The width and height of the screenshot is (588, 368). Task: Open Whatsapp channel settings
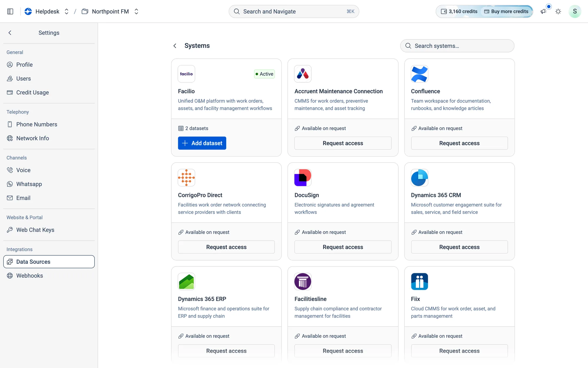point(49,184)
